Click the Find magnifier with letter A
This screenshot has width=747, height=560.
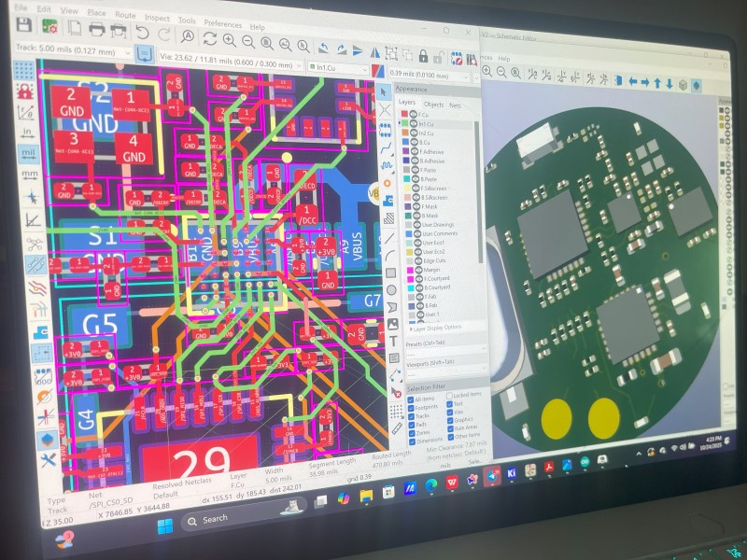pos(188,36)
